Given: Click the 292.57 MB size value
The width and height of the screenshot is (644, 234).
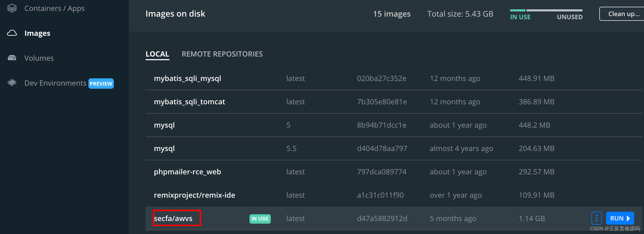Looking at the screenshot, I should pos(536,172).
